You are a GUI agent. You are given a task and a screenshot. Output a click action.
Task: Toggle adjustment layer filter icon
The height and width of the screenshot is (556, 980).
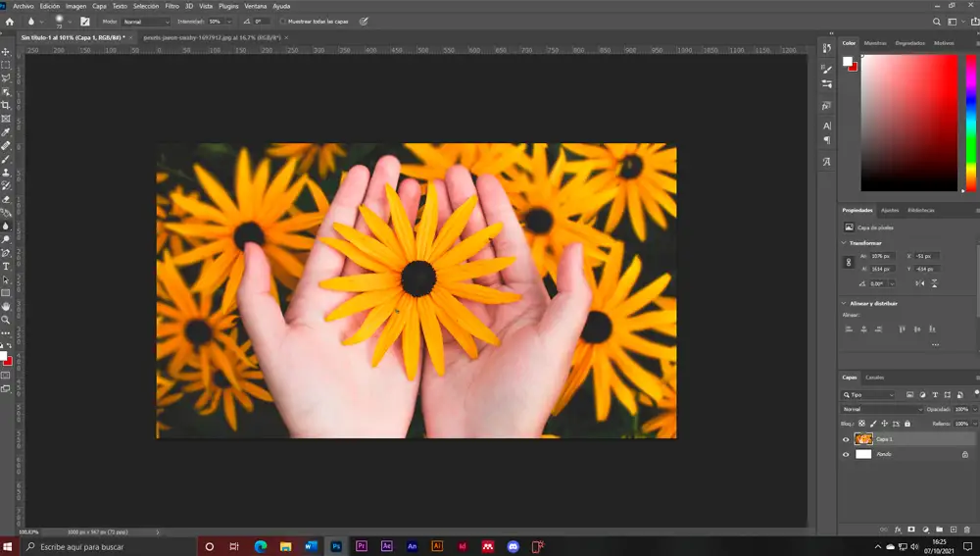[922, 394]
